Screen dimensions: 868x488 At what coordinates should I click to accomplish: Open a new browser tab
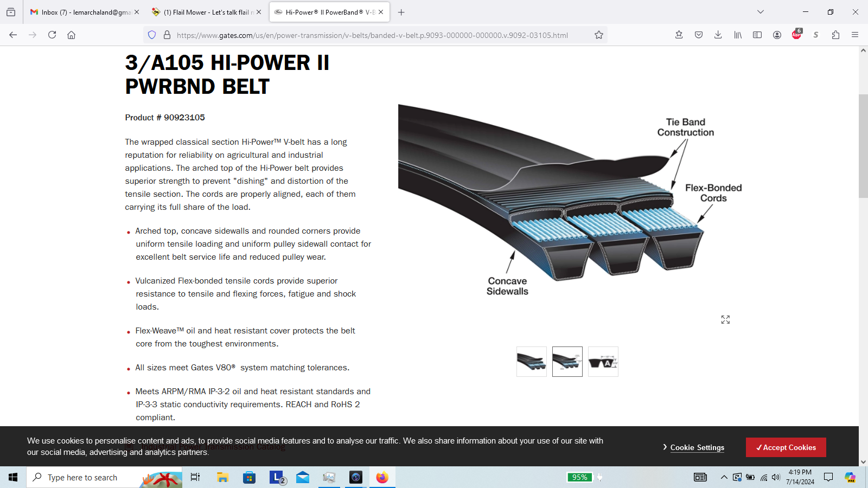(x=401, y=12)
